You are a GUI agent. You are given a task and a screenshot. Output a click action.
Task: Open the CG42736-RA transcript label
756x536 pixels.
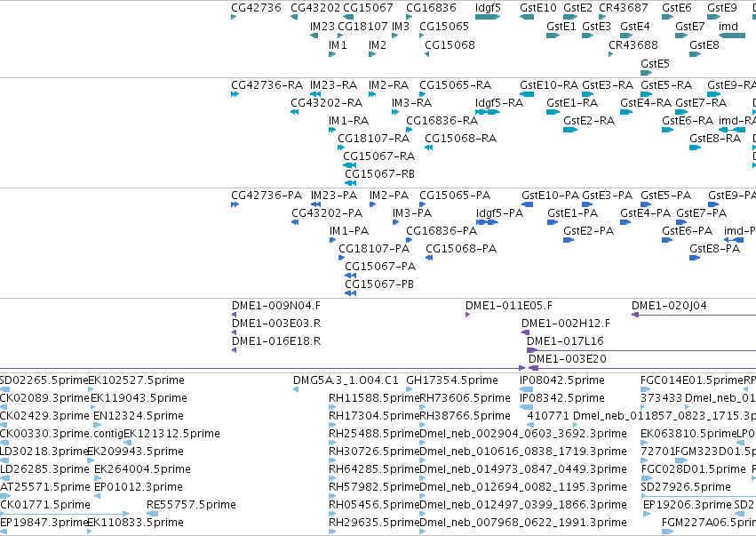click(x=267, y=85)
